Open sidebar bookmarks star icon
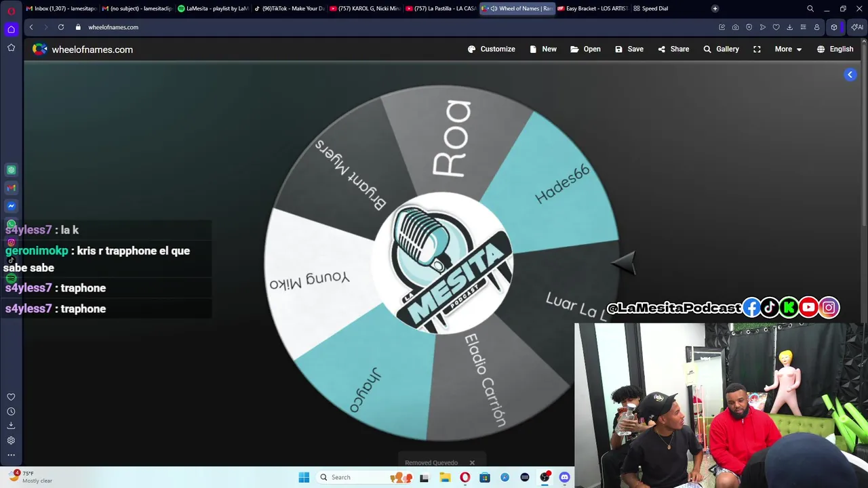Screen dimensions: 868x488 click(x=11, y=47)
